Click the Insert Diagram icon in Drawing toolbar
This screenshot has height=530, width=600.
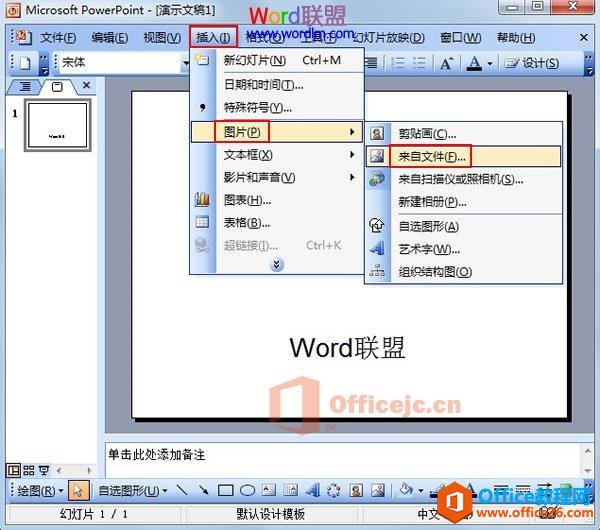coord(334,490)
